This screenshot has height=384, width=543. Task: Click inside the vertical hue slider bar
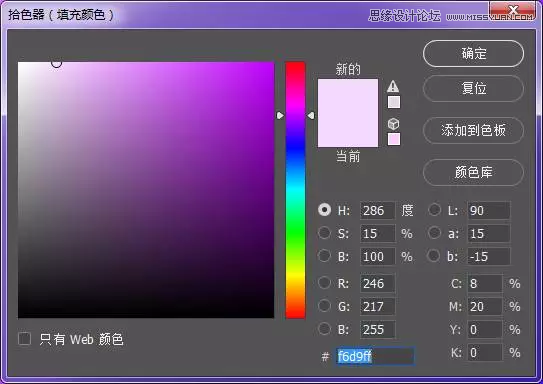pos(295,190)
